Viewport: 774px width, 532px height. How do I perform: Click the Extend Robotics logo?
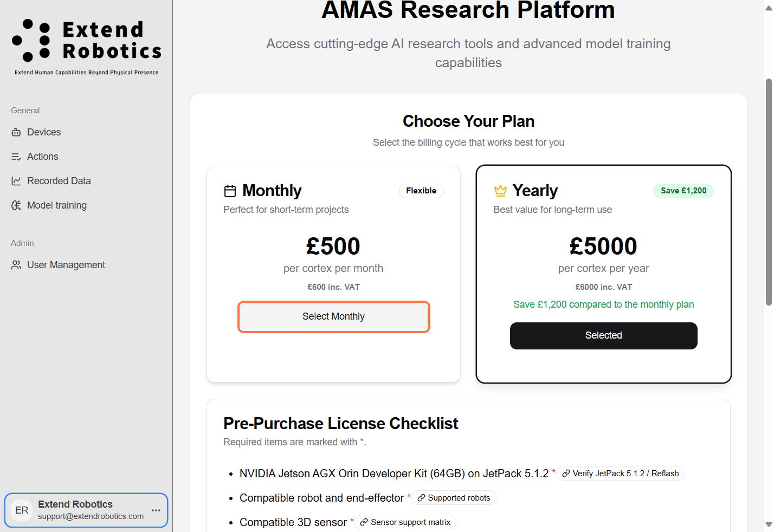tap(87, 47)
